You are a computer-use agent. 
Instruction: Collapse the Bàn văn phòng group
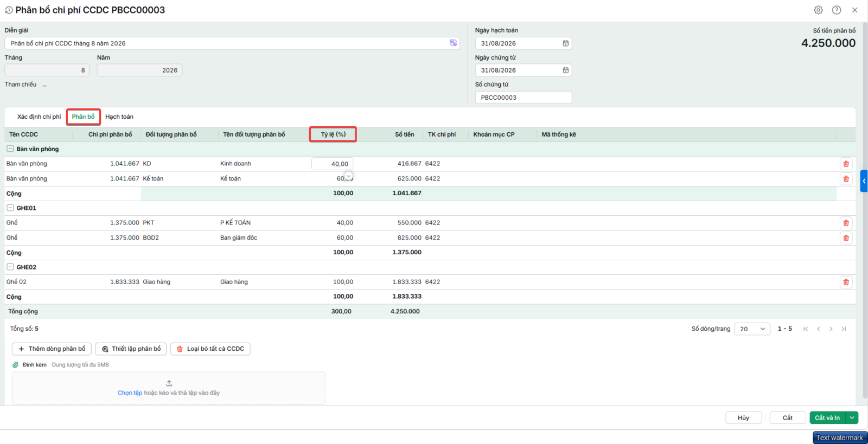pyautogui.click(x=10, y=149)
